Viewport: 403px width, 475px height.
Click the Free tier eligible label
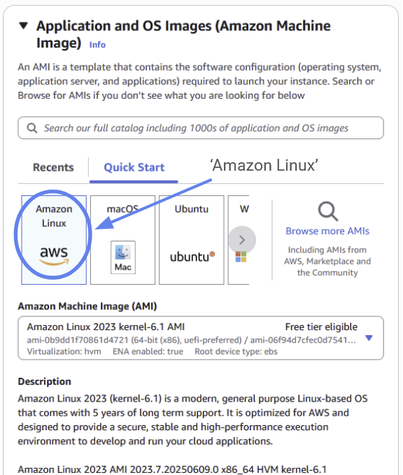click(321, 327)
